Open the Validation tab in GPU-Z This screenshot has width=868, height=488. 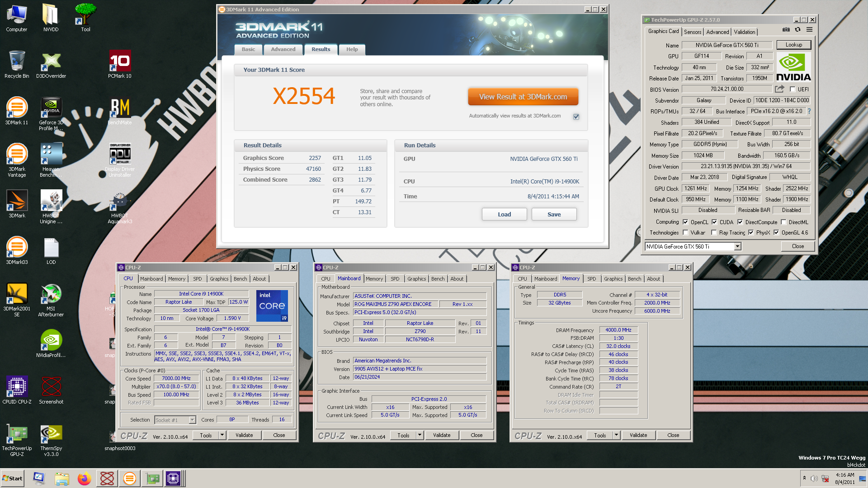pyautogui.click(x=744, y=32)
